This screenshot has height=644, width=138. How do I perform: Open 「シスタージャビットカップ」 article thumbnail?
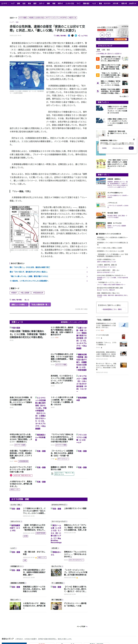56,573
